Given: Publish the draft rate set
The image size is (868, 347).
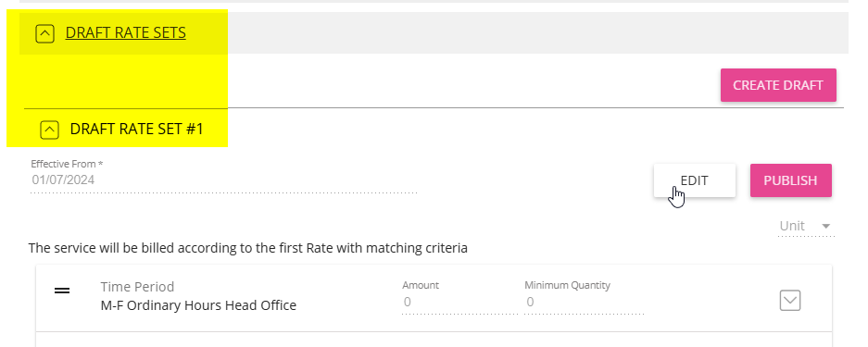Looking at the screenshot, I should coord(790,180).
